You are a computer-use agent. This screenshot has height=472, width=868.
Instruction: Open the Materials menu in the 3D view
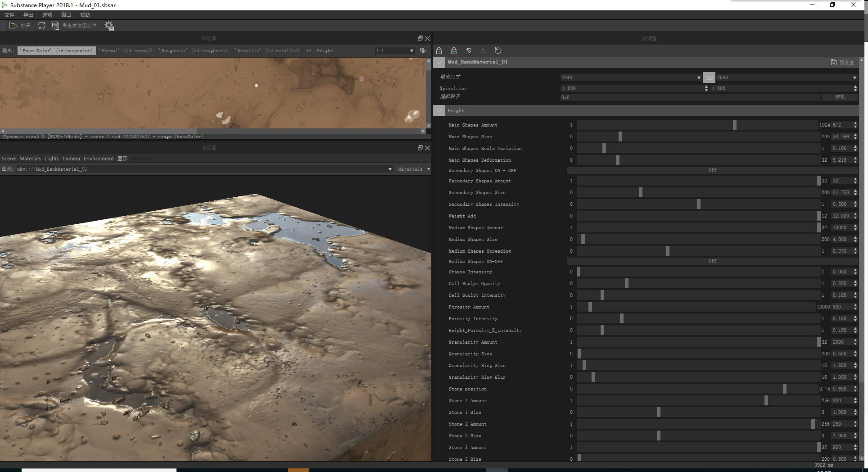pos(30,158)
